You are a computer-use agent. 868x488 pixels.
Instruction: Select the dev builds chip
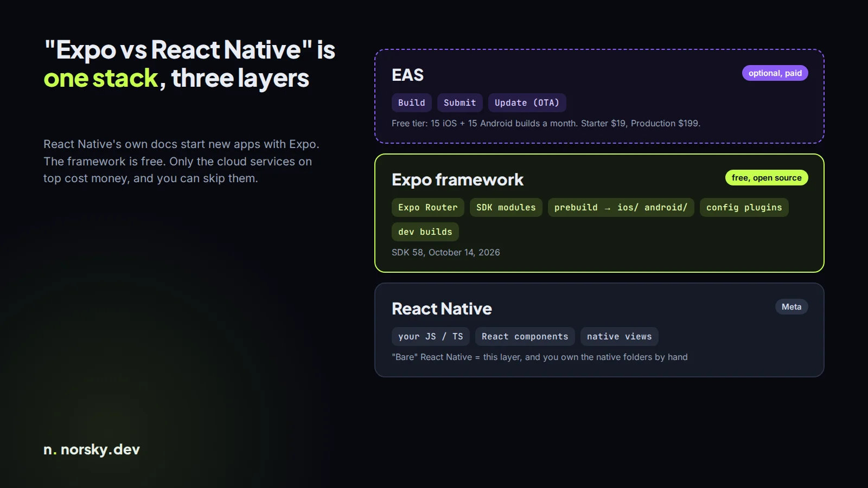coord(425,232)
